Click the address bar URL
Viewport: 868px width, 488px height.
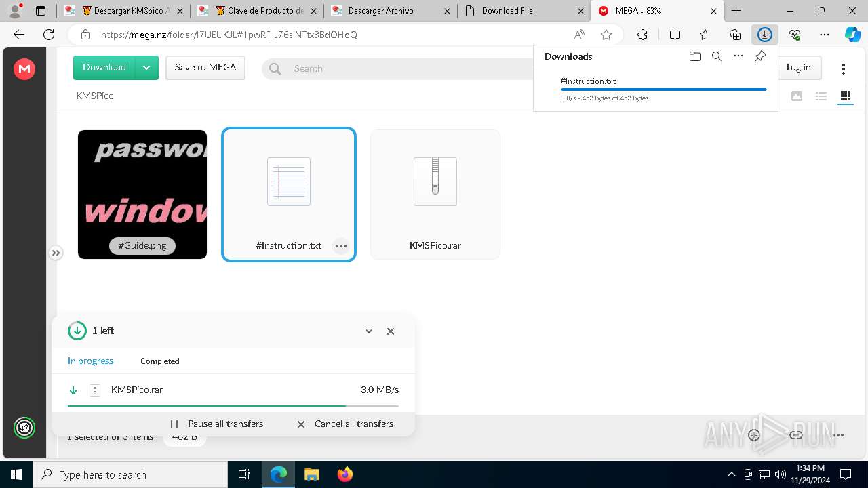[229, 35]
